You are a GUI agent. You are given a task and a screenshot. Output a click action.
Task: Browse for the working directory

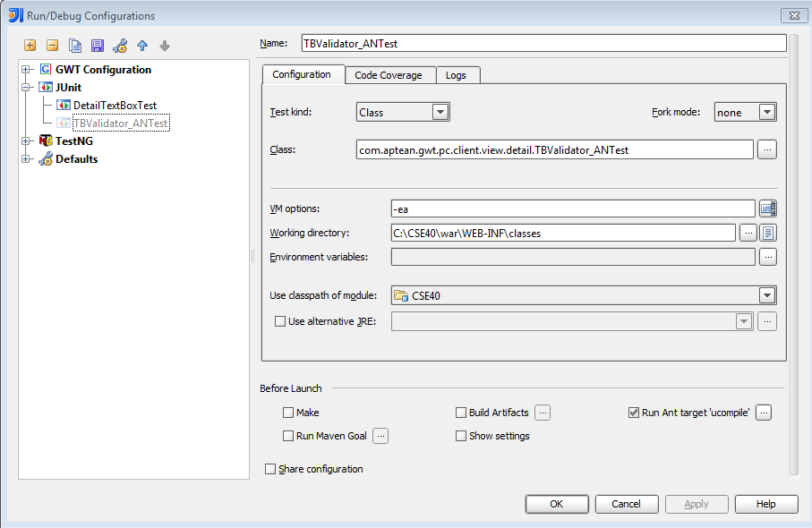click(x=748, y=233)
